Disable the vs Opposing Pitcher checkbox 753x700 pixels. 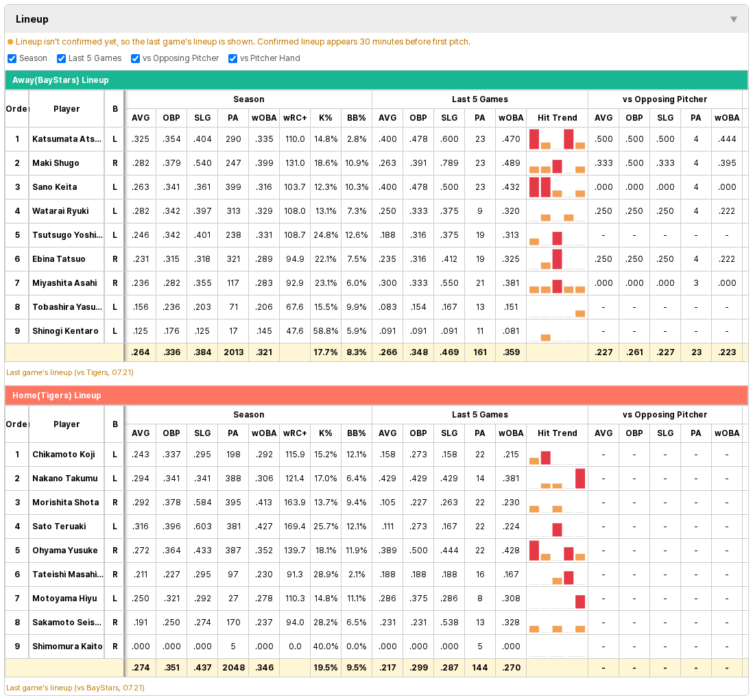(135, 58)
